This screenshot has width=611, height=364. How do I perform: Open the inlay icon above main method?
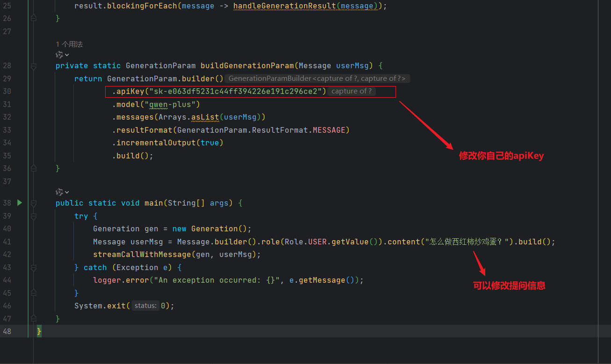click(62, 192)
